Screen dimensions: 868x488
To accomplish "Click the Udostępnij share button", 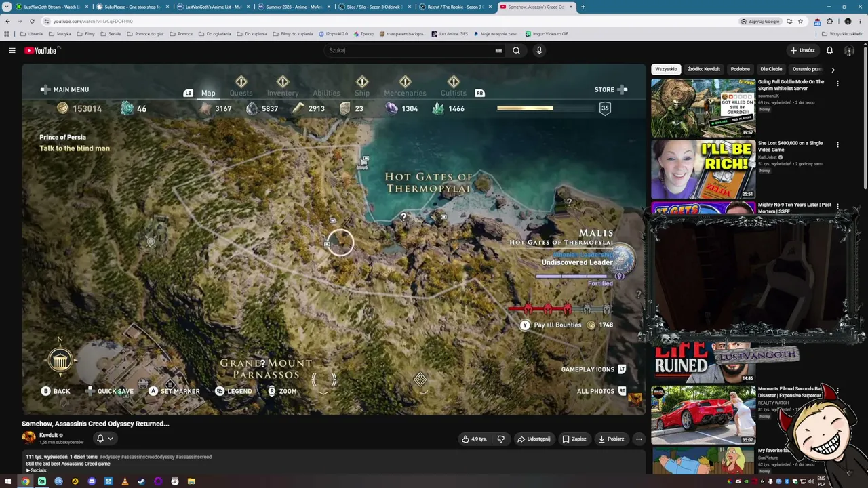I will (534, 439).
